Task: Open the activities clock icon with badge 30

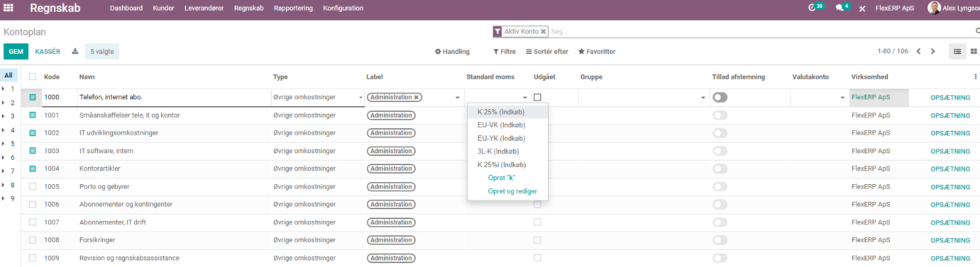Action: coord(812,8)
